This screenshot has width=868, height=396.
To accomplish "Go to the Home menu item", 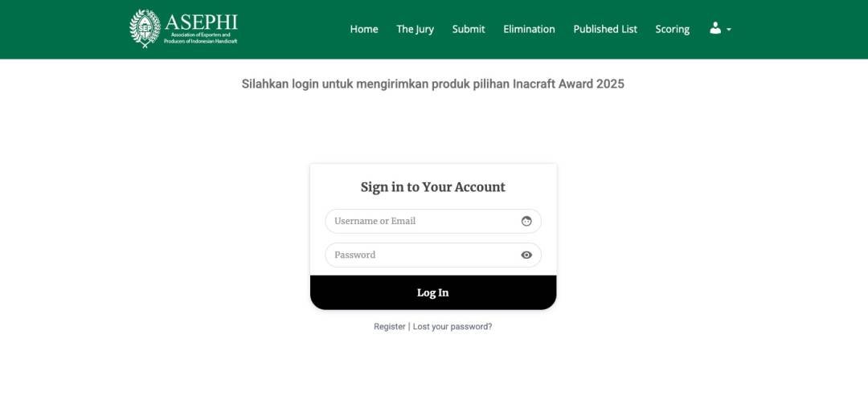I will (364, 29).
